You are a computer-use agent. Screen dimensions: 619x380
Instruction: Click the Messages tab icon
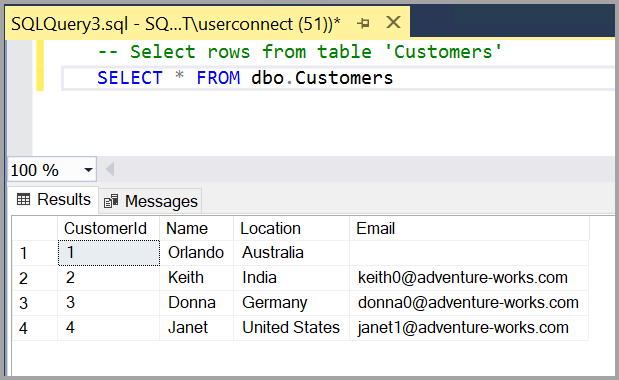pyautogui.click(x=111, y=201)
